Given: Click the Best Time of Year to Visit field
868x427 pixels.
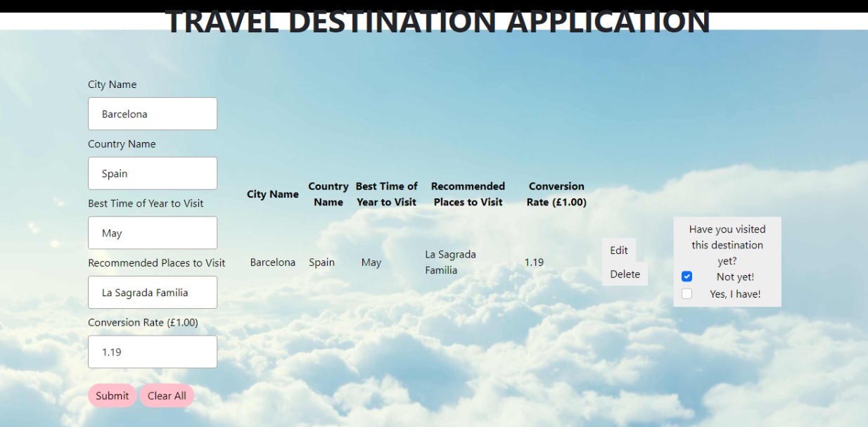Looking at the screenshot, I should pyautogui.click(x=152, y=232).
